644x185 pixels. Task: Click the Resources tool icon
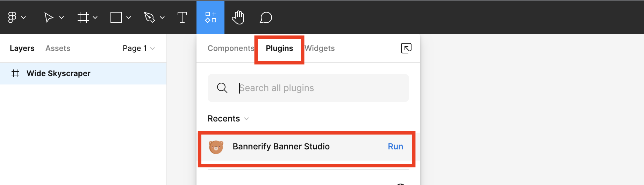pyautogui.click(x=210, y=17)
